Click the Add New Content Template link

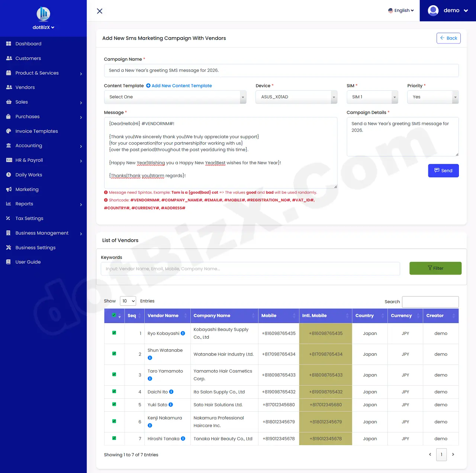[x=182, y=85]
